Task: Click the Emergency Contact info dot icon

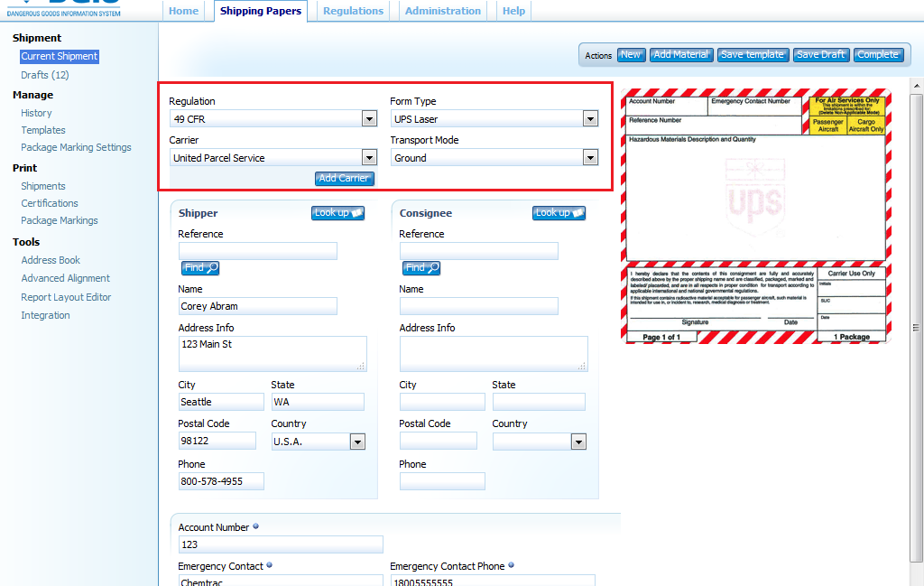Action: click(270, 566)
